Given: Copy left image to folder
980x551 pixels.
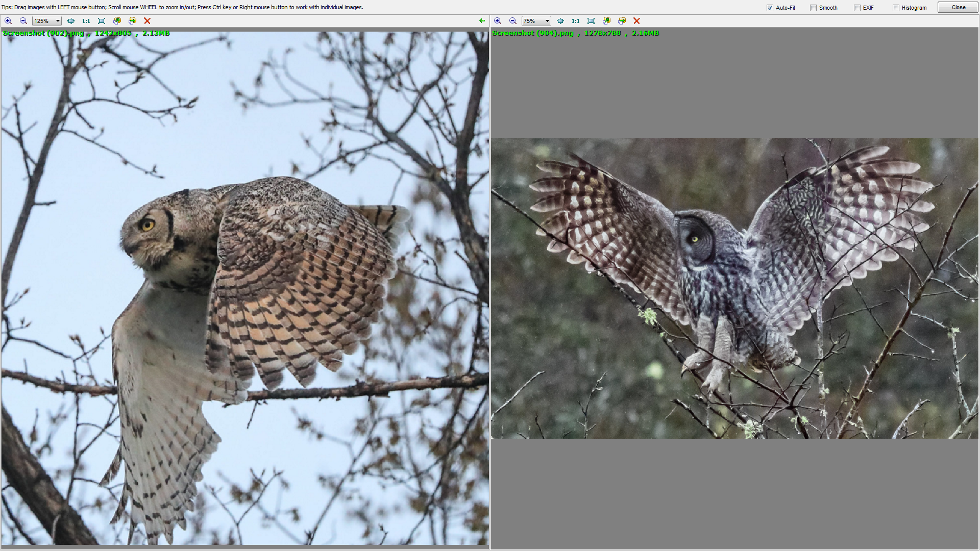Looking at the screenshot, I should [x=117, y=21].
